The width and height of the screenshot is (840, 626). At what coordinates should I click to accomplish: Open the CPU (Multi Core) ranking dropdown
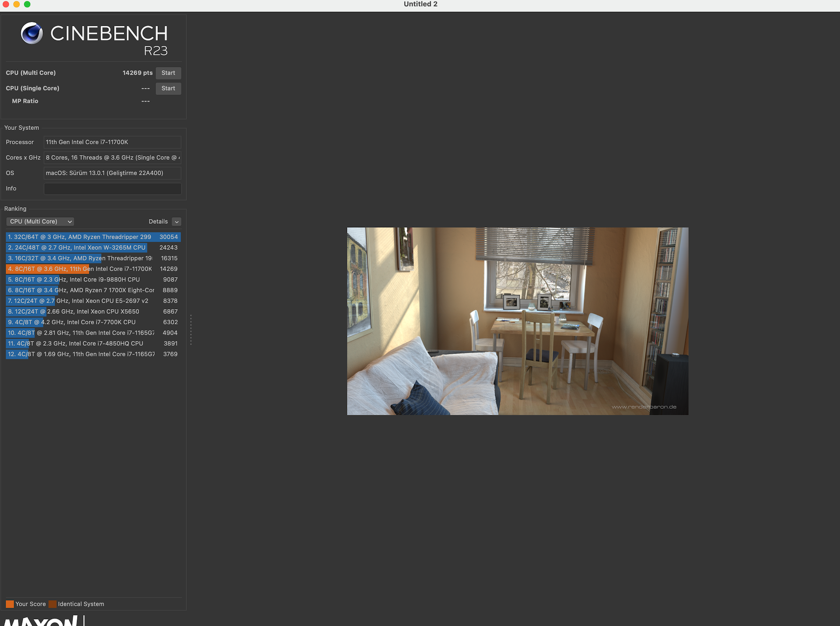(40, 222)
